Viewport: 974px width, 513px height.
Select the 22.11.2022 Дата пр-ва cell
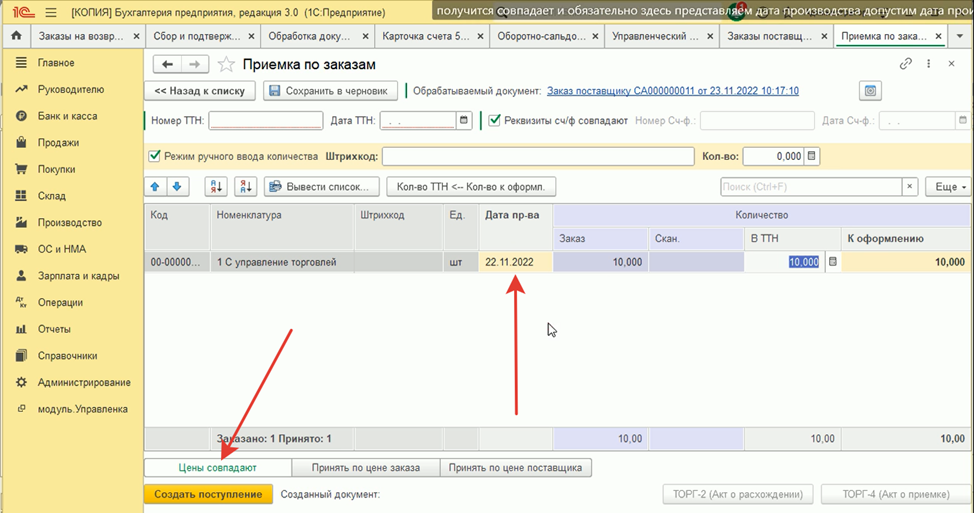point(516,262)
